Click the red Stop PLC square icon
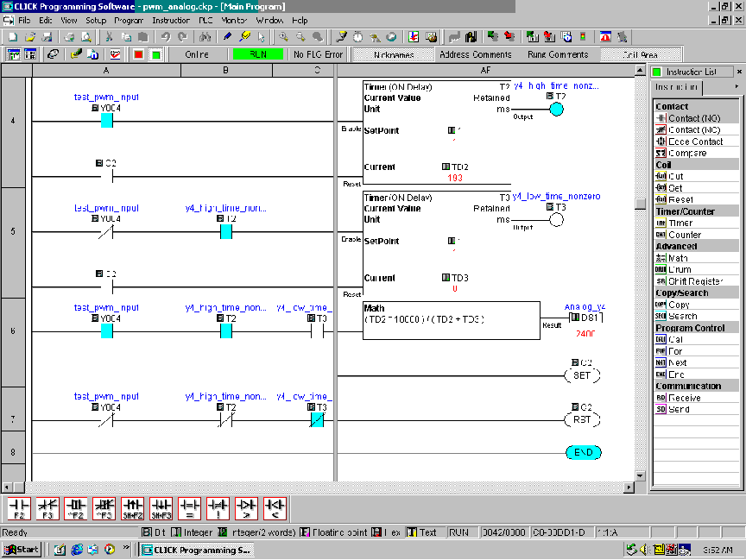The height and width of the screenshot is (560, 746). (138, 54)
